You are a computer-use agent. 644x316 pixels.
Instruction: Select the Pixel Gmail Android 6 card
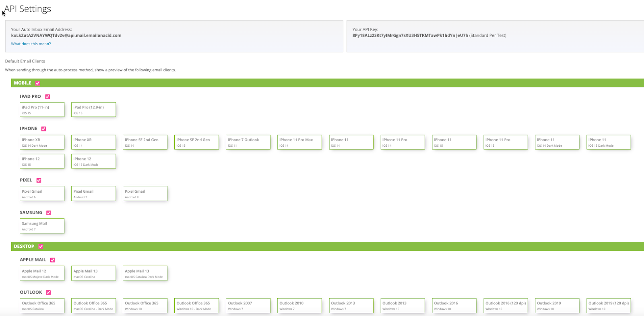(42, 193)
